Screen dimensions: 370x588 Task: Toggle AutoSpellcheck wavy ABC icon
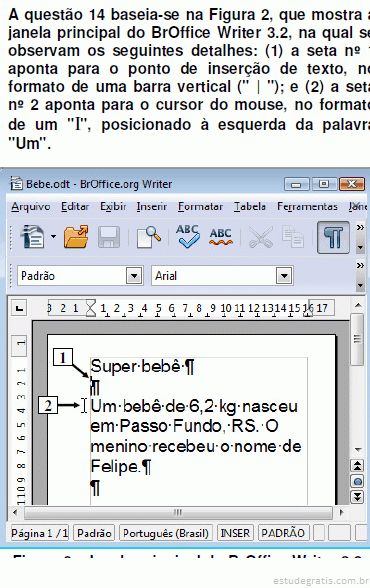pyautogui.click(x=221, y=237)
